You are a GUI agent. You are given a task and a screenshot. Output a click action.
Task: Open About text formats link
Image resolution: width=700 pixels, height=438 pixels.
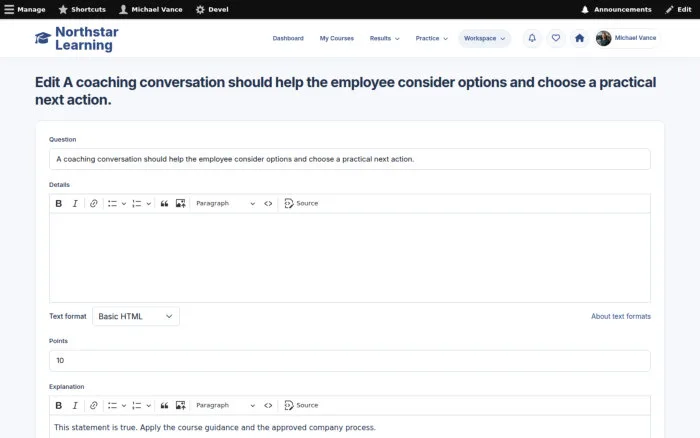[621, 316]
